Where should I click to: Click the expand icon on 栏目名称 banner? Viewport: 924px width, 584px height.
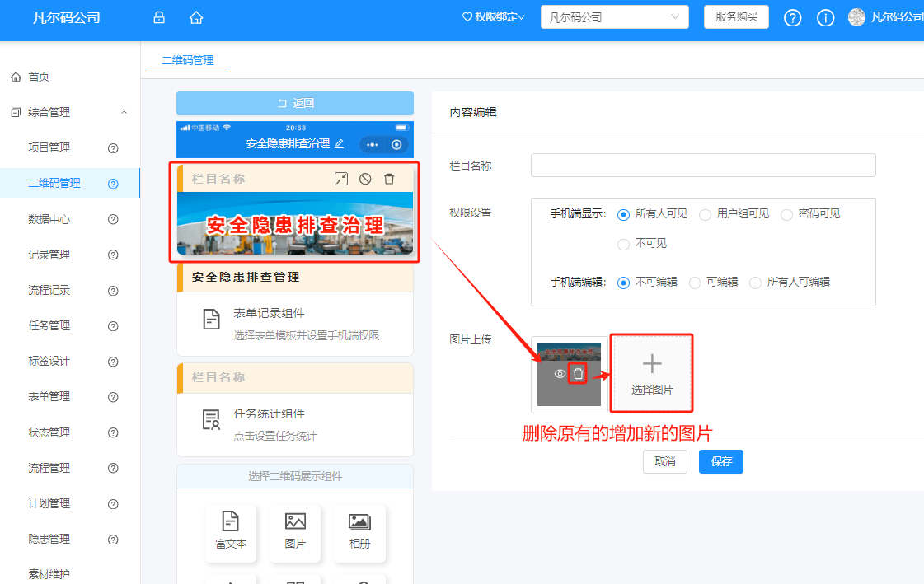tap(341, 179)
